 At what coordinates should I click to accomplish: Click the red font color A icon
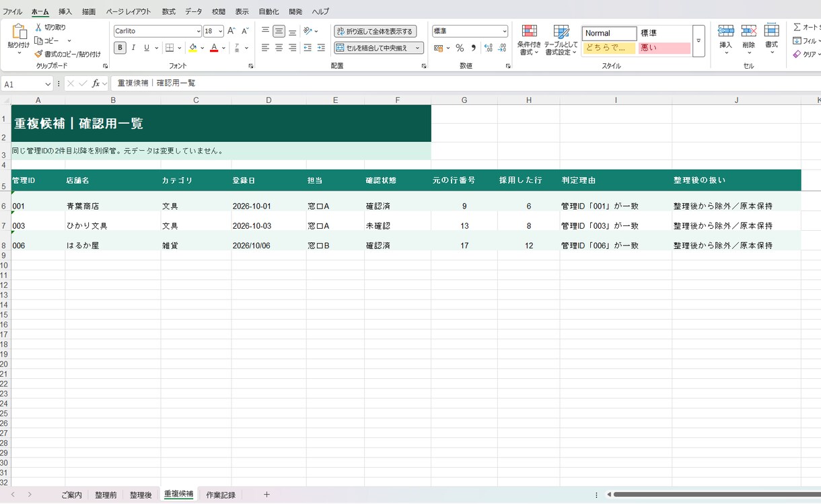point(214,48)
